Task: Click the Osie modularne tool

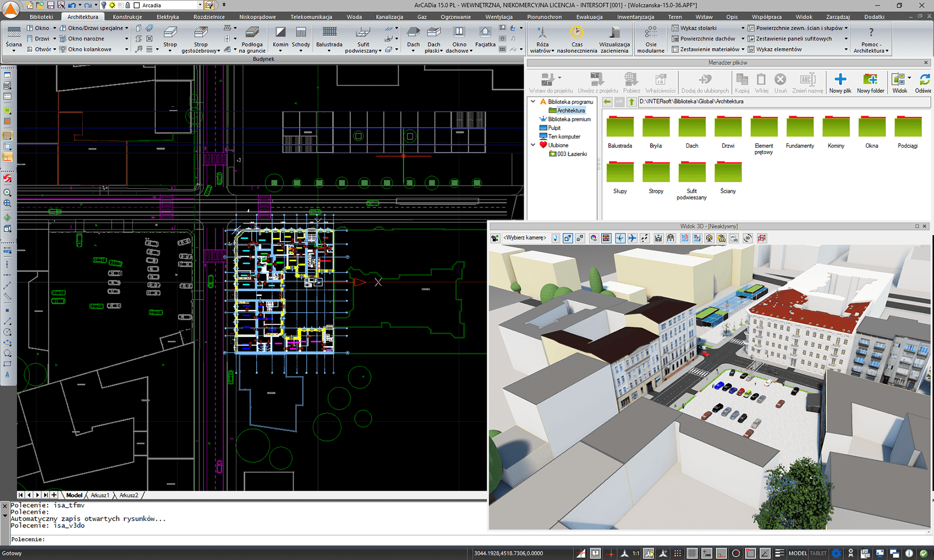Action: [x=651, y=39]
